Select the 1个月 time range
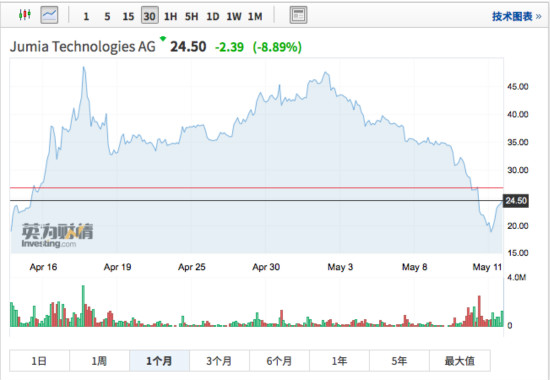This screenshot has width=550, height=380. pyautogui.click(x=159, y=361)
